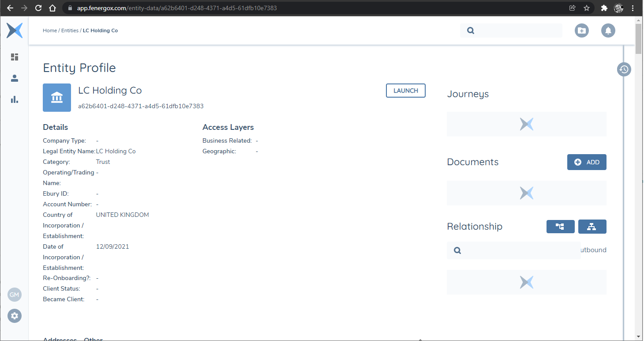Click the browser reload button

38,8
